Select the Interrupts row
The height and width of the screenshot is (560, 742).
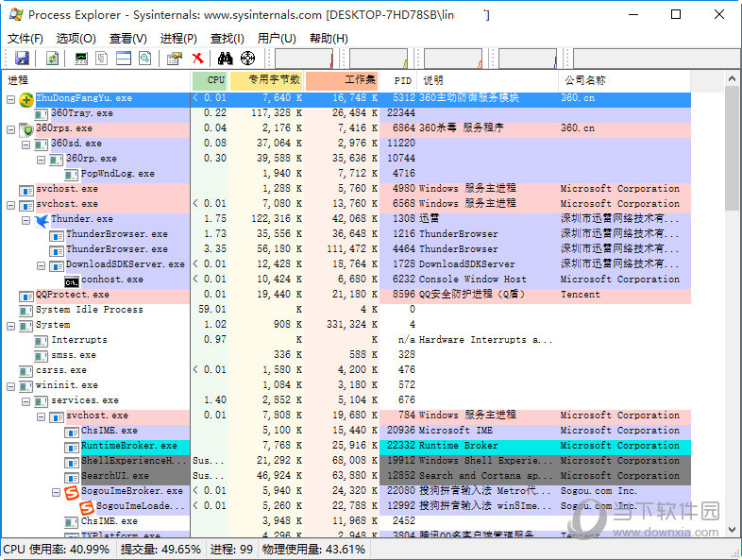[x=346, y=340]
